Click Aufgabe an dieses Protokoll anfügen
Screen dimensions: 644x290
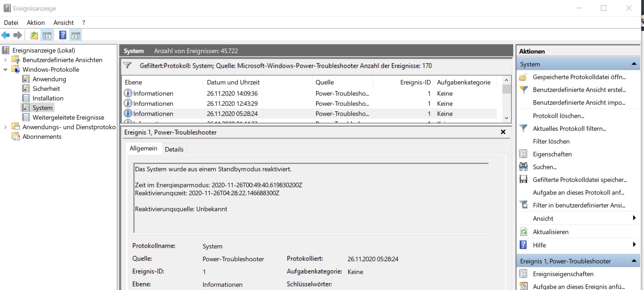[x=579, y=192]
